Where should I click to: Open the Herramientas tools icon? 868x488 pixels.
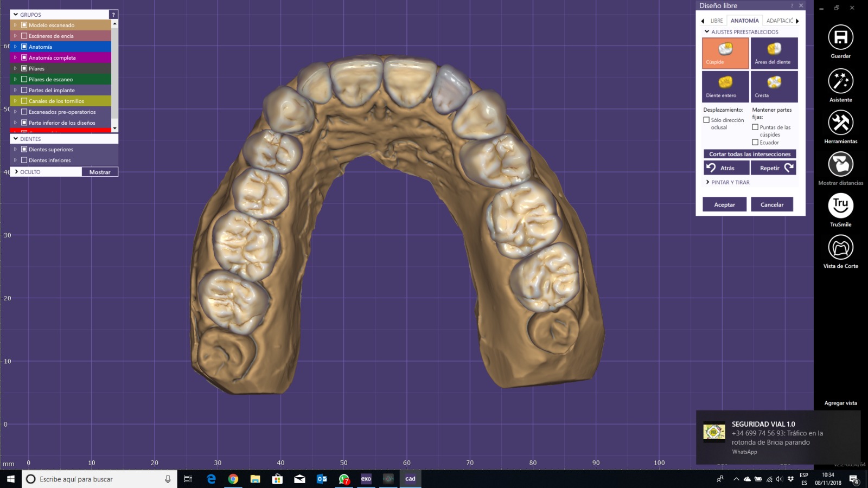tap(840, 123)
